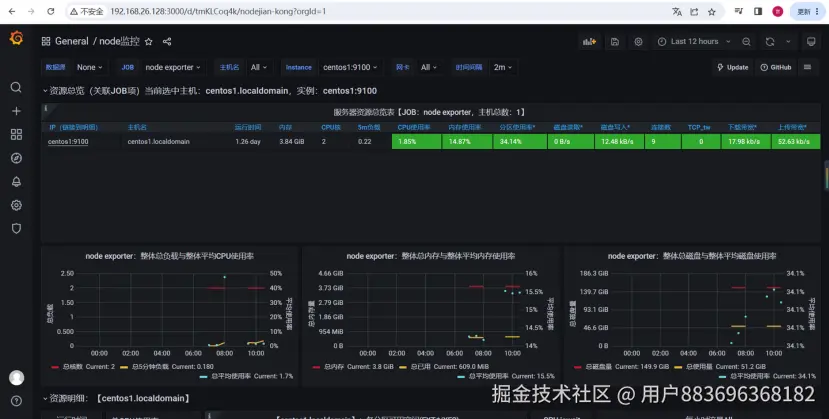Open the Help question mark icon

[x=16, y=401]
